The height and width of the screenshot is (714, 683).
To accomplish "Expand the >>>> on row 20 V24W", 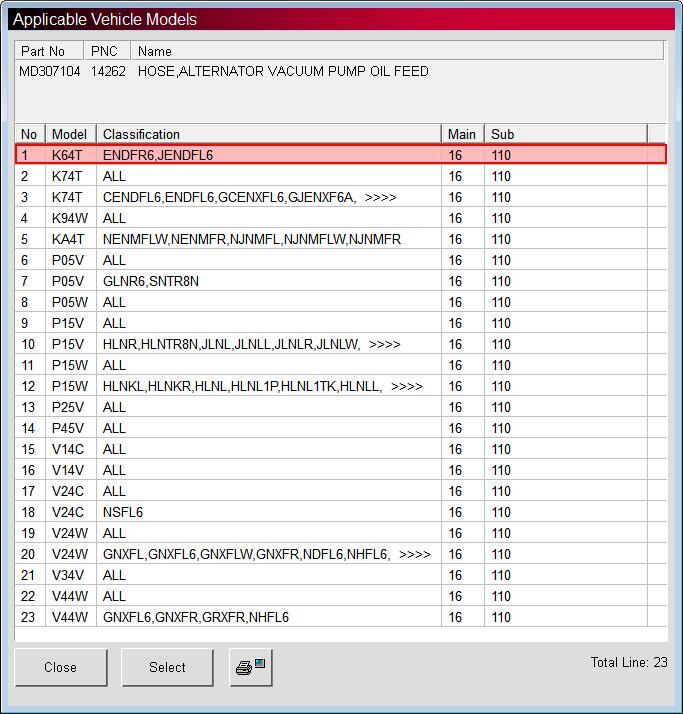I will click(414, 555).
